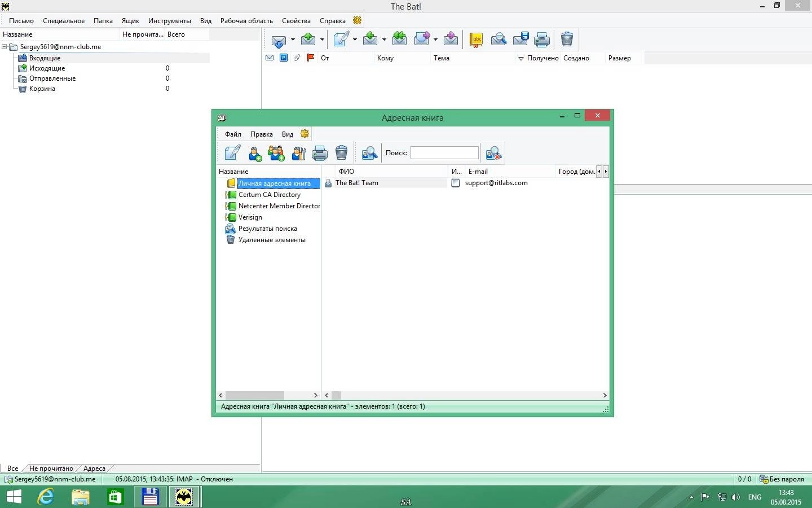Sort by unread envelope column icon
This screenshot has height=508, width=812.
[270, 58]
